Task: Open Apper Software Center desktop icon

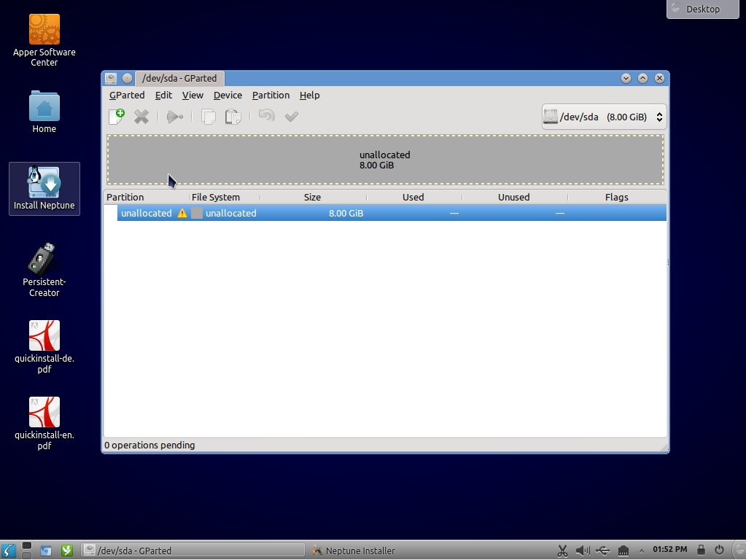Action: pyautogui.click(x=44, y=40)
